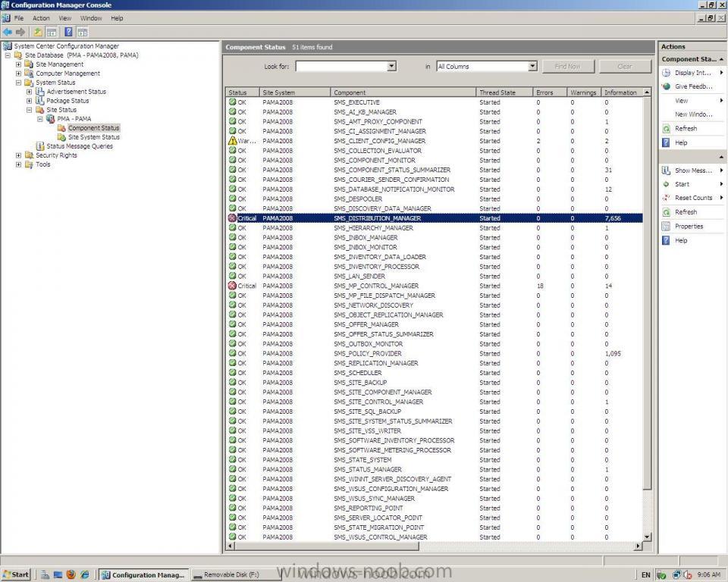Click the Find Now button
This screenshot has width=728, height=582.
[567, 67]
